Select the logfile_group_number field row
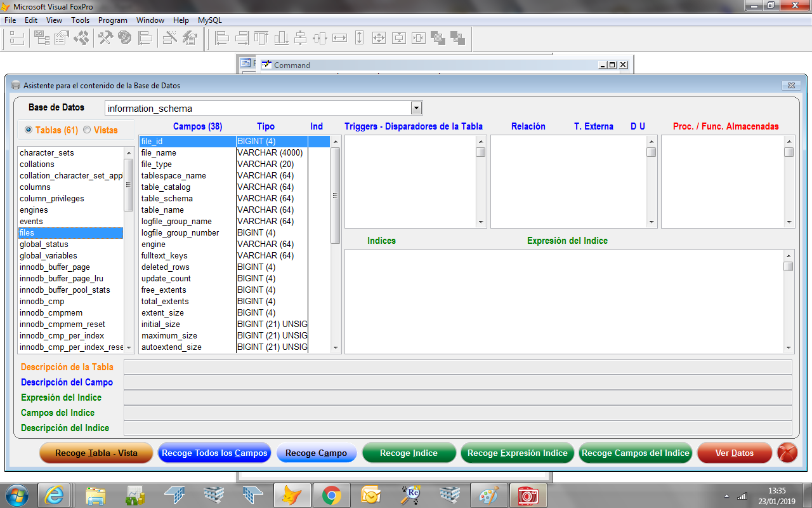 (x=235, y=233)
